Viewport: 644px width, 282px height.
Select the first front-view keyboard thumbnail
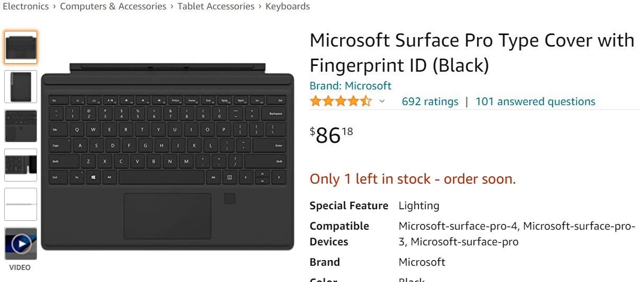[x=21, y=48]
